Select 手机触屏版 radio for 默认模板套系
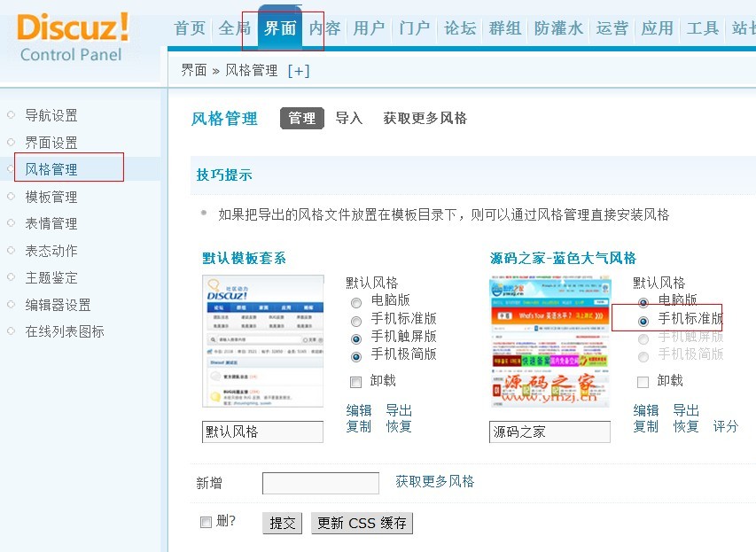 (356, 339)
